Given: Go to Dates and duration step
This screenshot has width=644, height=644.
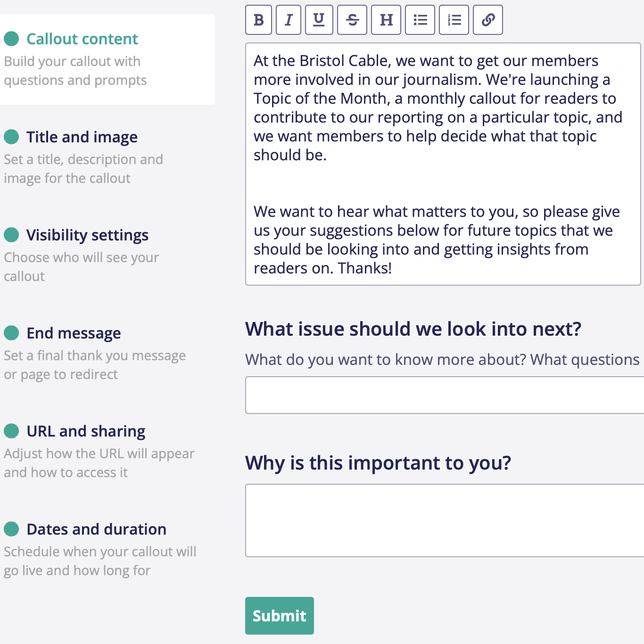Looking at the screenshot, I should point(96,529).
